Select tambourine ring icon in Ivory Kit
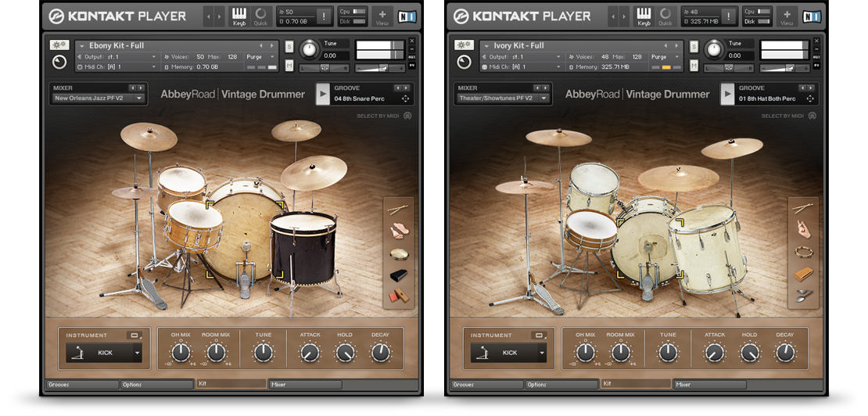Viewport: 868px width, 416px height. coord(802,252)
